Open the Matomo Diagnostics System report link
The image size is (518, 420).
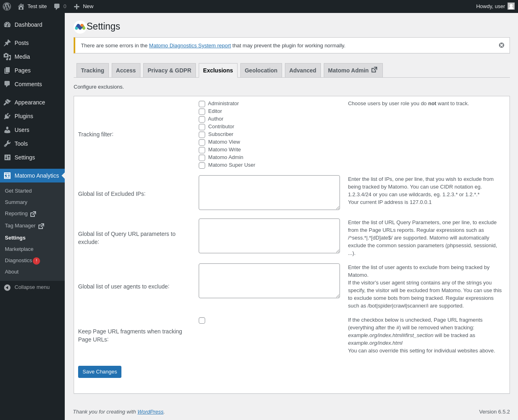pos(190,46)
